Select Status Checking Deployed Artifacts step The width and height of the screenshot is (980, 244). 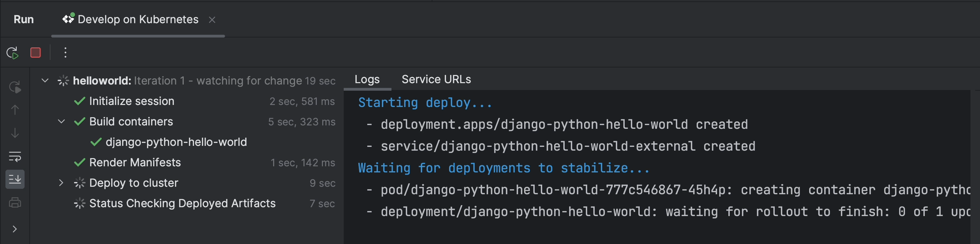[x=182, y=203]
